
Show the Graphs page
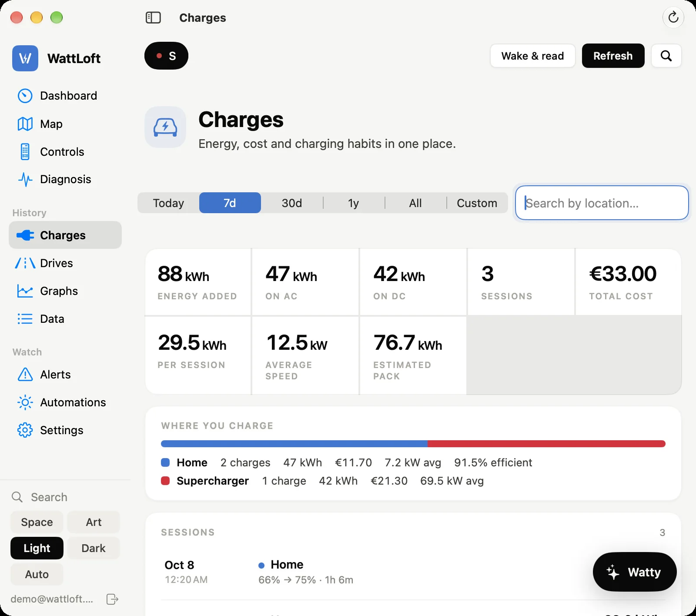65,291
